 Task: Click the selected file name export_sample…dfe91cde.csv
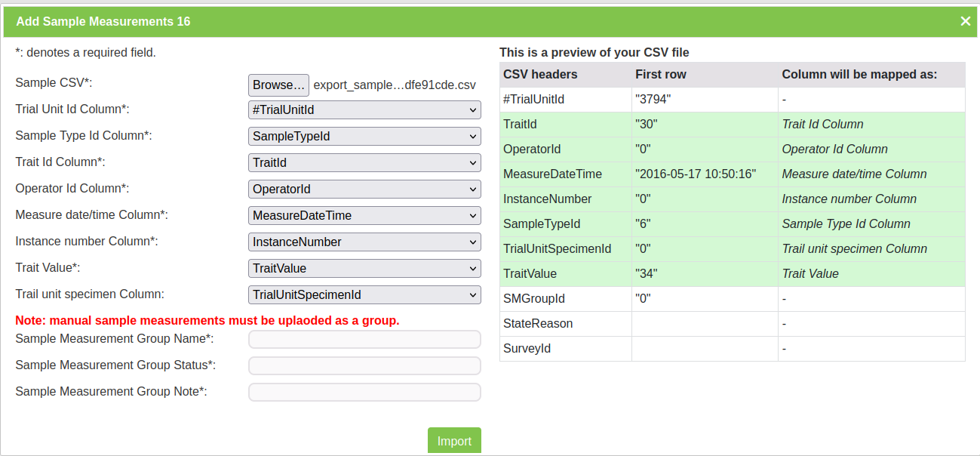click(395, 85)
